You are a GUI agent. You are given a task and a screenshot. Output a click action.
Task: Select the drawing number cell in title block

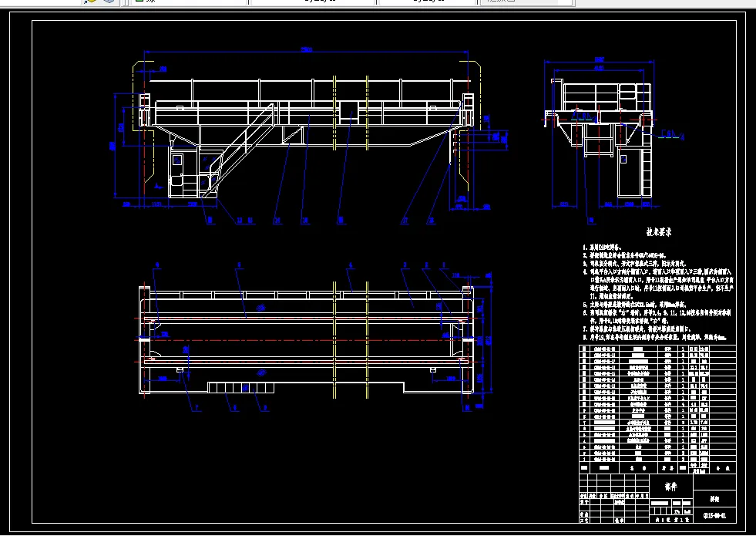(714, 515)
